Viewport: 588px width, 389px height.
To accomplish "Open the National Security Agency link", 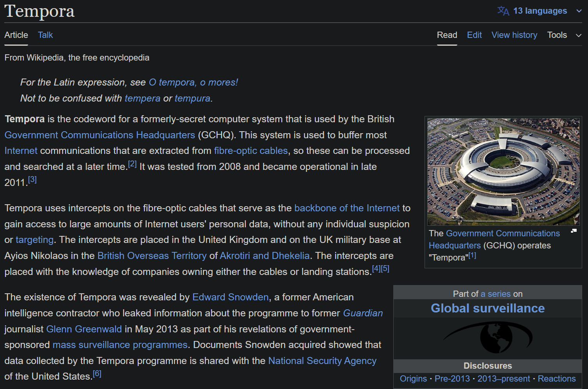I will (x=322, y=361).
